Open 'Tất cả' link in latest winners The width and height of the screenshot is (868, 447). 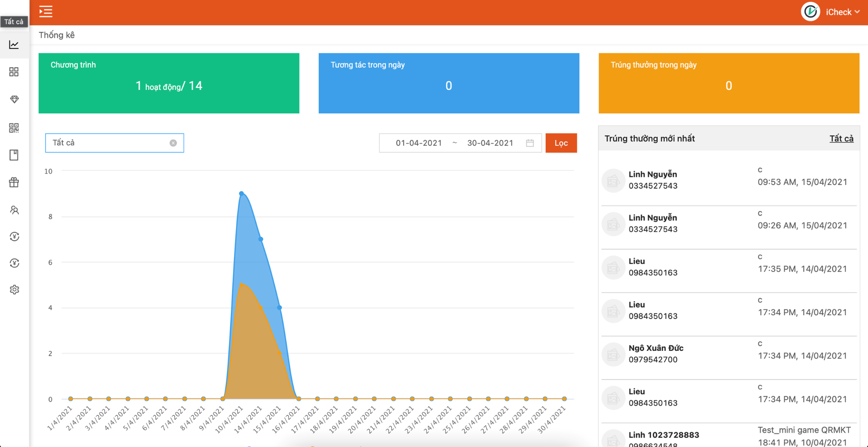[x=841, y=139]
